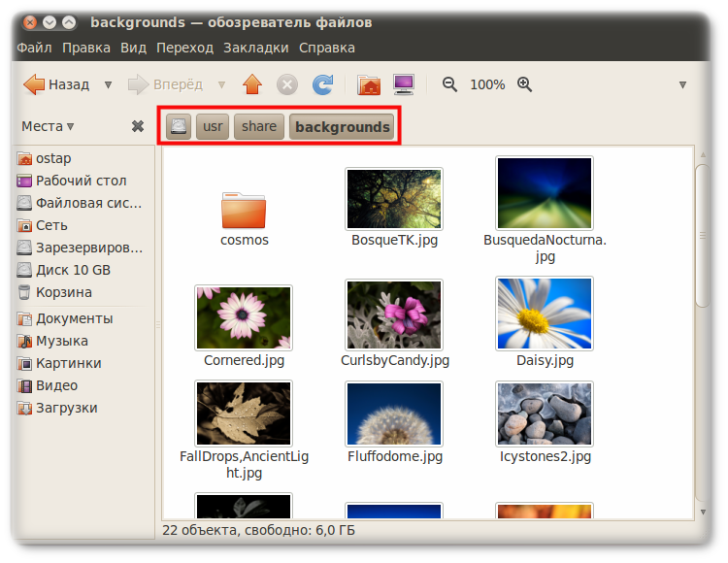This screenshot has width=728, height=563.
Task: Open Корзина in the sidebar
Action: click(x=63, y=292)
